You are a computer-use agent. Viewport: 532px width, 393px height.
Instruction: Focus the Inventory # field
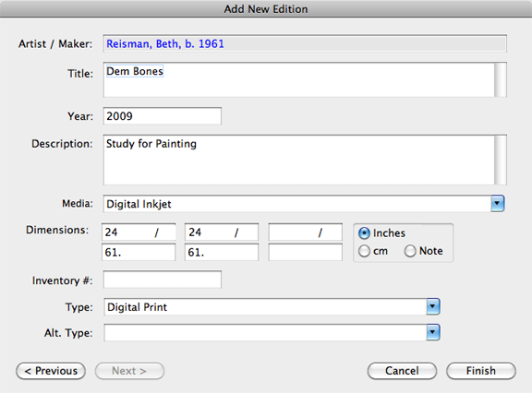(x=163, y=280)
